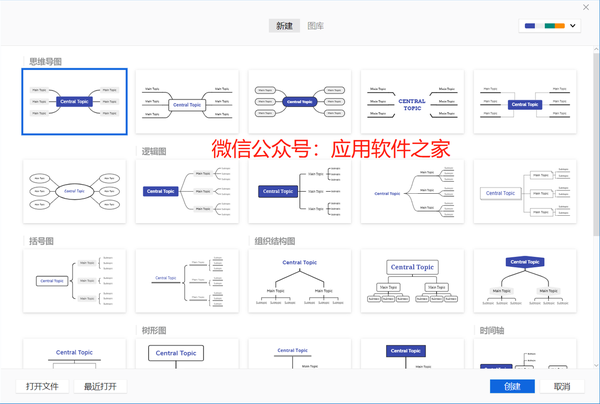Expand the color theme dropdown arrow
Screen dimensions: 600x404
pos(573,26)
